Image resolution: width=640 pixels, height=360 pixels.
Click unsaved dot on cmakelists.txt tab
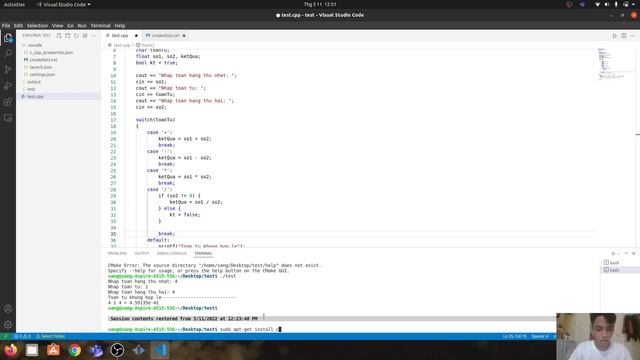[x=184, y=36]
